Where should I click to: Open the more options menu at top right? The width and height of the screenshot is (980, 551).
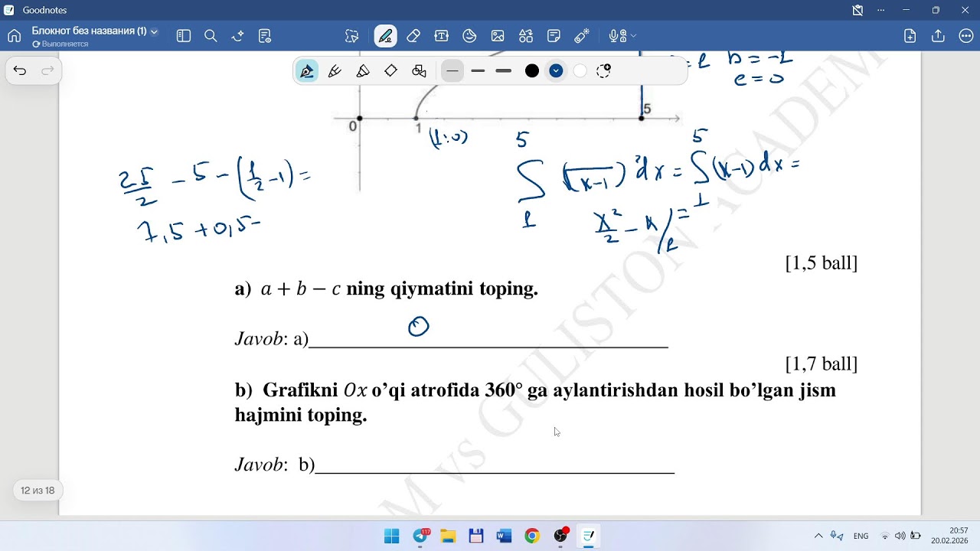[965, 36]
